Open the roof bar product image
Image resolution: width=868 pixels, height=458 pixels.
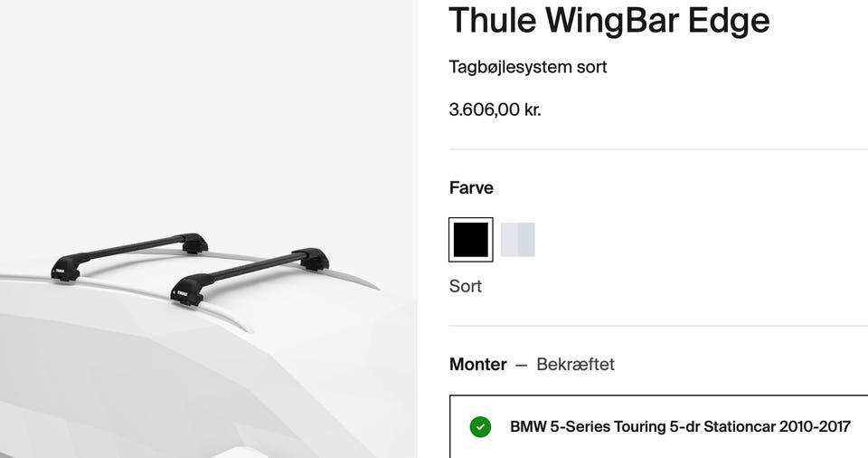tap(209, 229)
